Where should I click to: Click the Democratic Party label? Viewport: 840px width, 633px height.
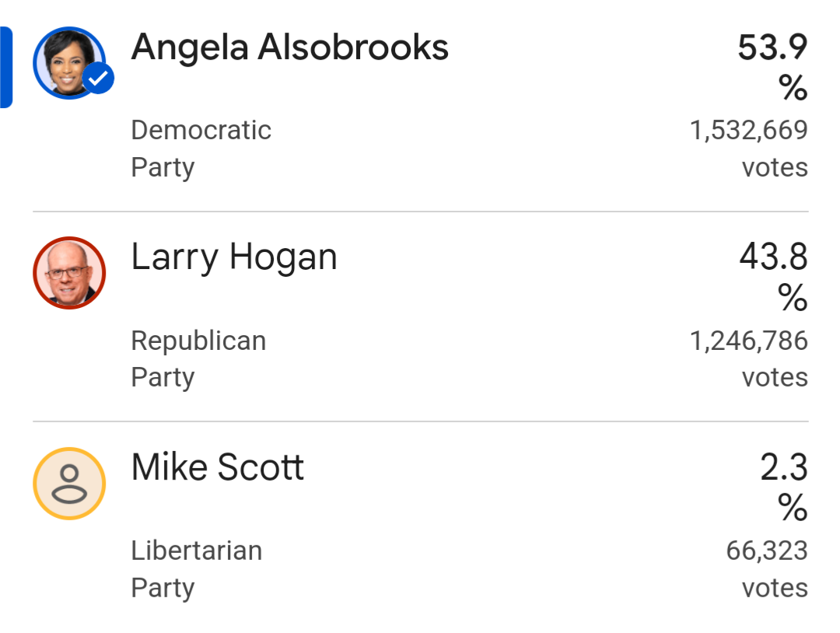[201, 149]
